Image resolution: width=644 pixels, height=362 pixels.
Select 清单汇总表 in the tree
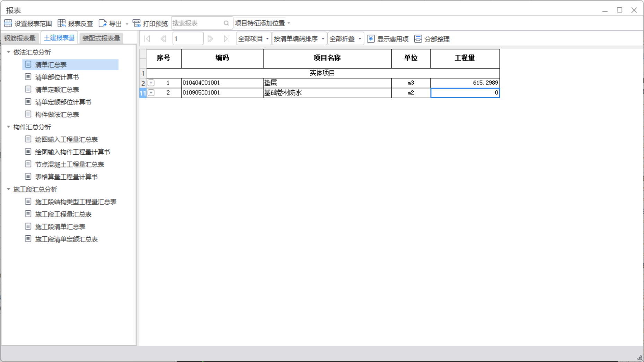70,65
